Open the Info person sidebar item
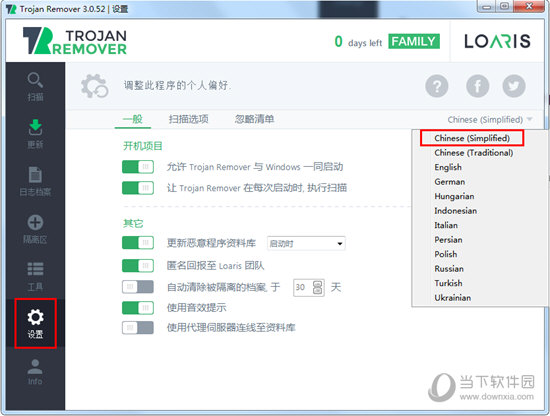Viewport: 550px width, 416px height. [35, 372]
